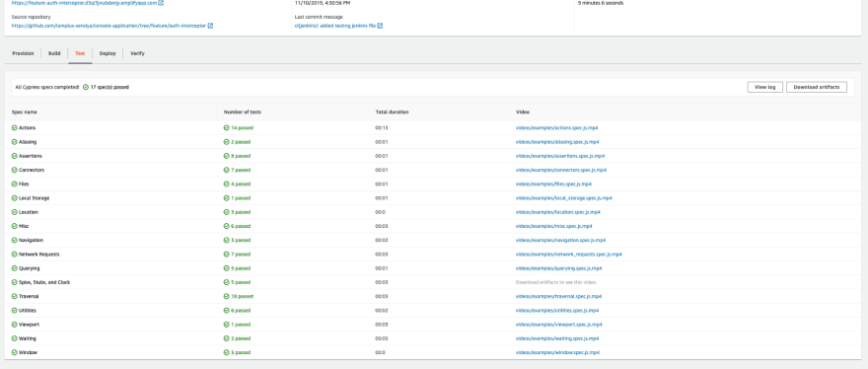Image resolution: width=868 pixels, height=369 pixels.
Task: Open location.spec.js.mp4 video link
Action: [x=558, y=212]
